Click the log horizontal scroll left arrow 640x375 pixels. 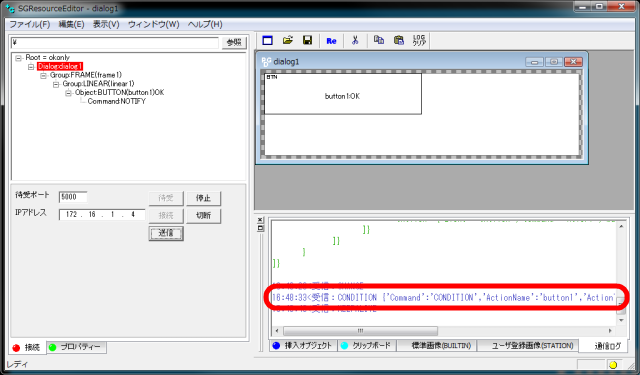(277, 331)
